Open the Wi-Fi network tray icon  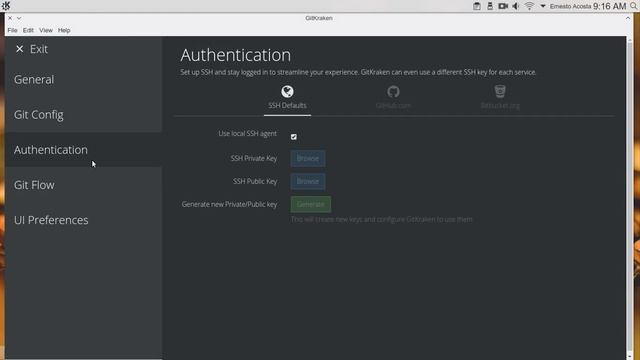point(529,6)
